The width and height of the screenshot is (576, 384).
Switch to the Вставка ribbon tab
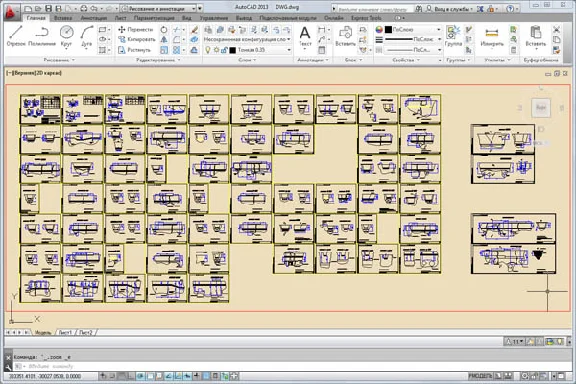tap(63, 18)
